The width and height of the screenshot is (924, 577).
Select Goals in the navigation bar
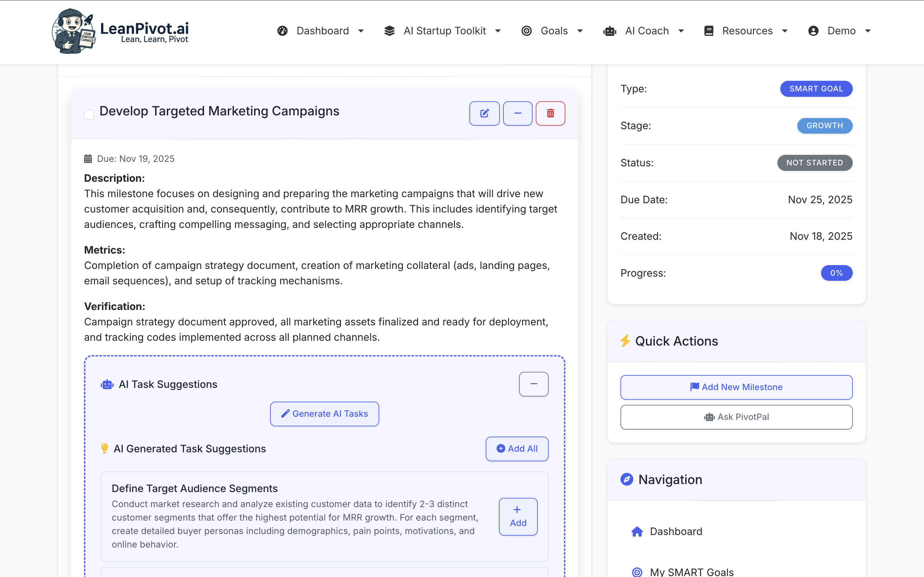(554, 30)
